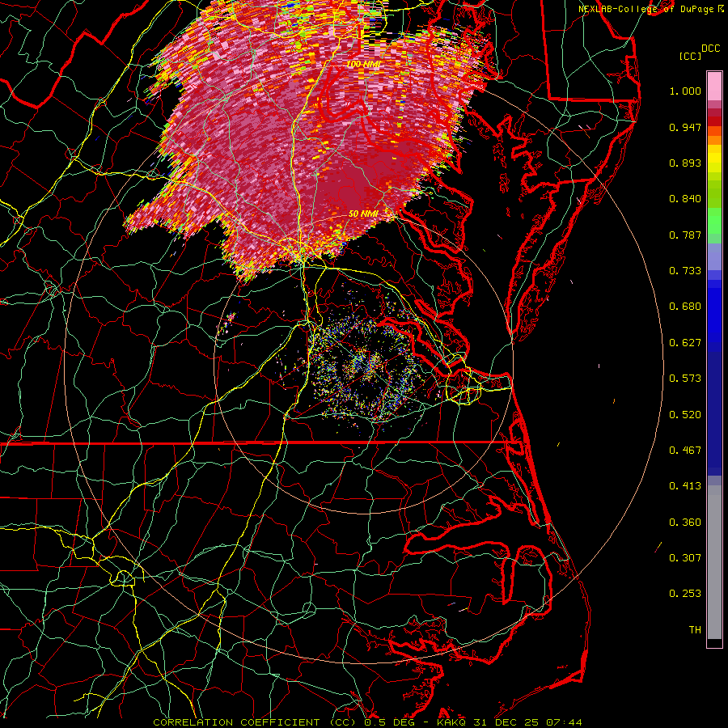Image resolution: width=728 pixels, height=728 pixels.
Task: Select the 0.573 scale value
Action: pos(685,379)
